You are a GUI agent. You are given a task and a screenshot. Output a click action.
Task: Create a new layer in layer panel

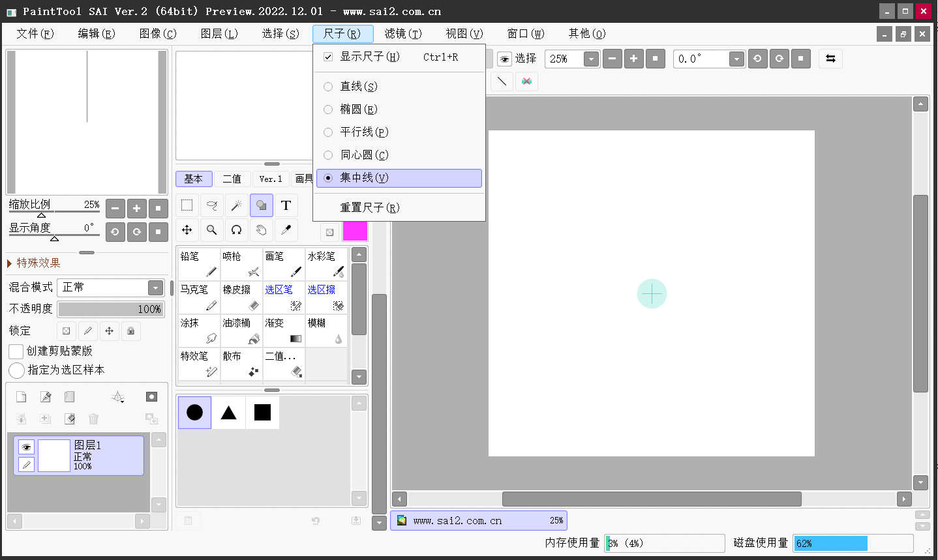click(x=22, y=397)
